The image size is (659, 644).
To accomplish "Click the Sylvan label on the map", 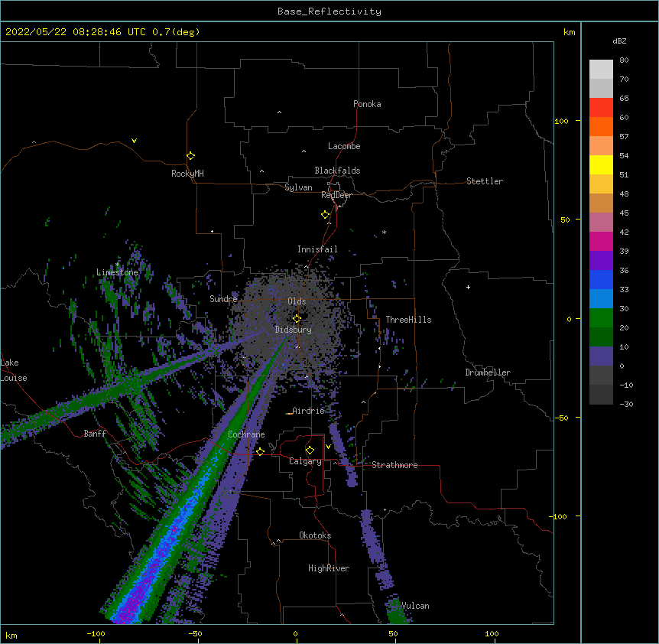I will (298, 187).
